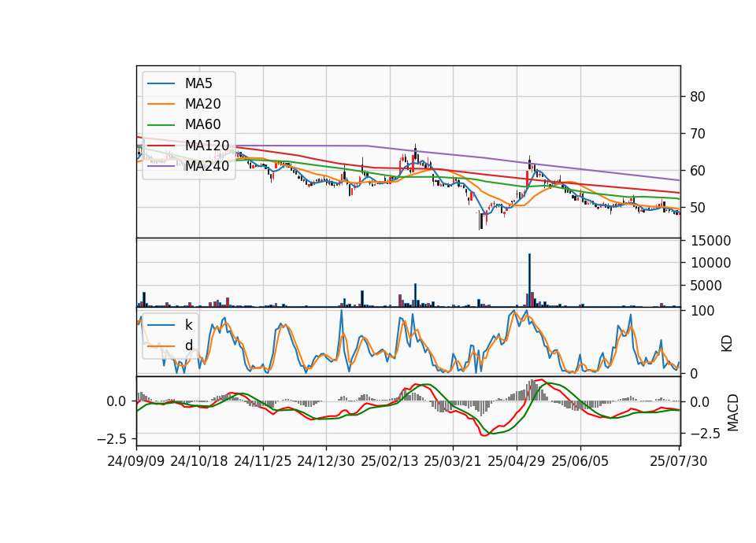Click the MA120 legend label
The image size is (756, 543).
[207, 145]
